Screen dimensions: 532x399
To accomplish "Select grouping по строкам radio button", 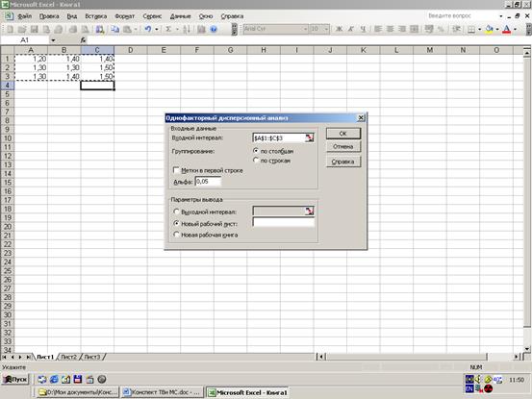I will 256,160.
